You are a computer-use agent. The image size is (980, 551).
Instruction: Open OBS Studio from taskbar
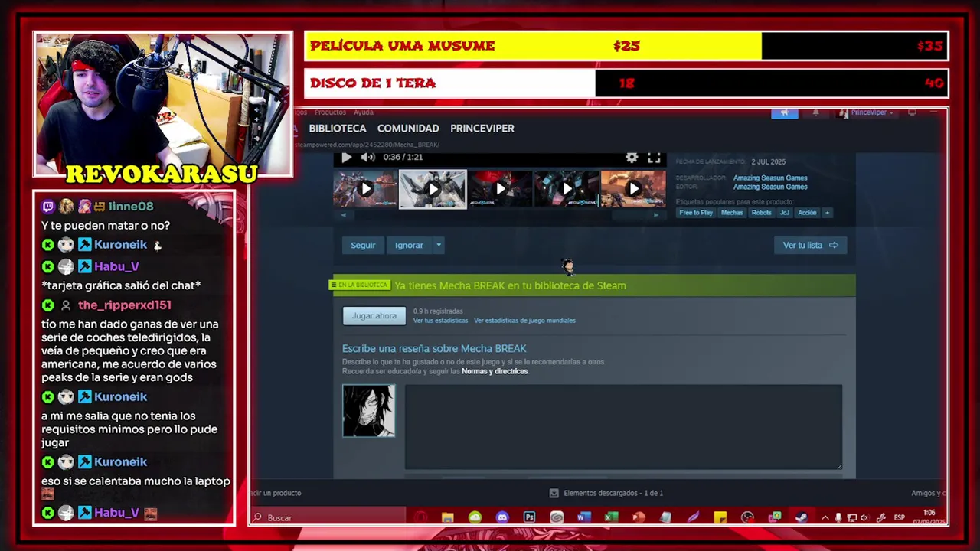tap(747, 518)
